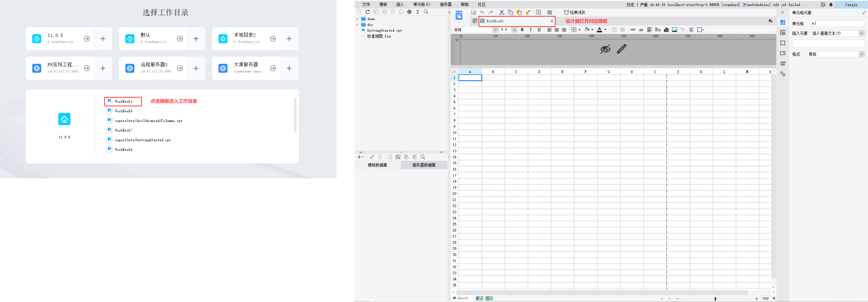Click the 经典浅灰 theme button
Image resolution: width=868 pixels, height=302 pixels.
[575, 13]
